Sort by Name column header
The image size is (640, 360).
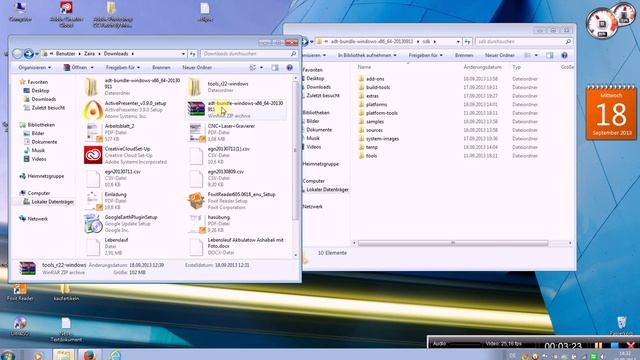[364, 67]
